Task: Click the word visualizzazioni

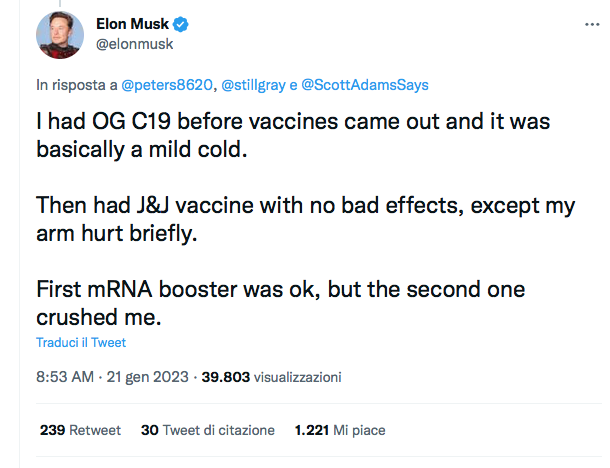Action: (x=298, y=378)
